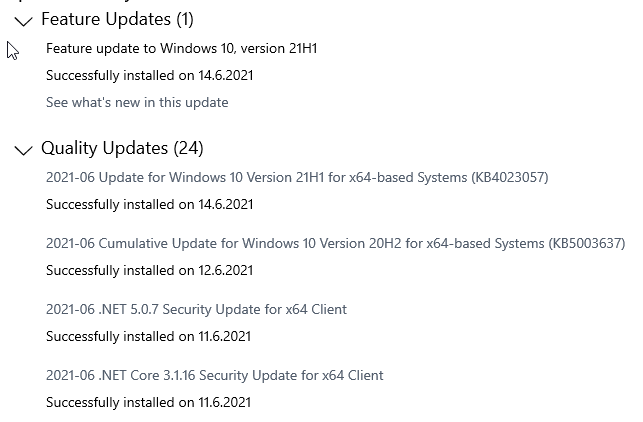Screen dimensions: 643x422
Task: Click the Quality Updates (24) heading
Action: (122, 148)
